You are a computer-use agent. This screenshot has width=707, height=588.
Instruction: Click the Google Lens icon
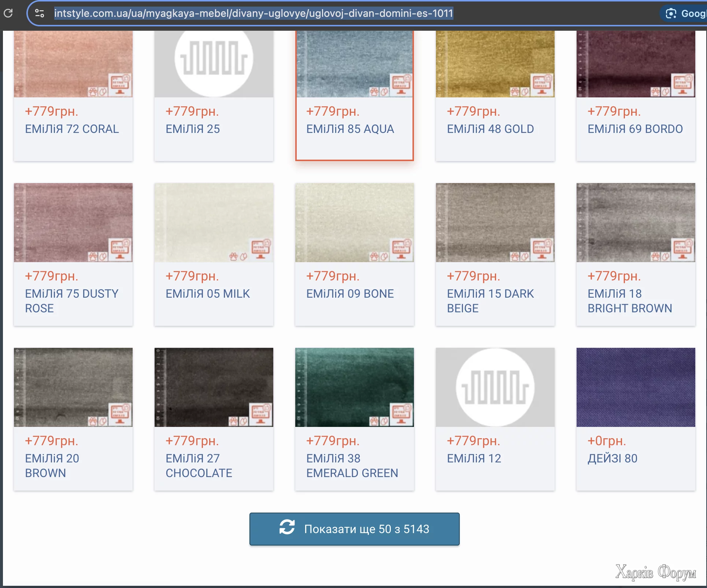click(671, 14)
